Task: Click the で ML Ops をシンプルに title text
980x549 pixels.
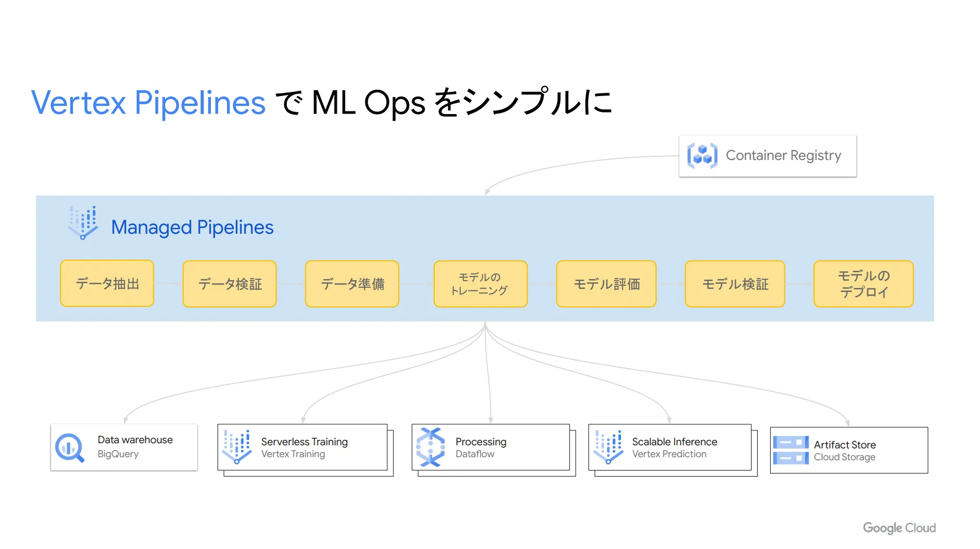Action: [444, 102]
